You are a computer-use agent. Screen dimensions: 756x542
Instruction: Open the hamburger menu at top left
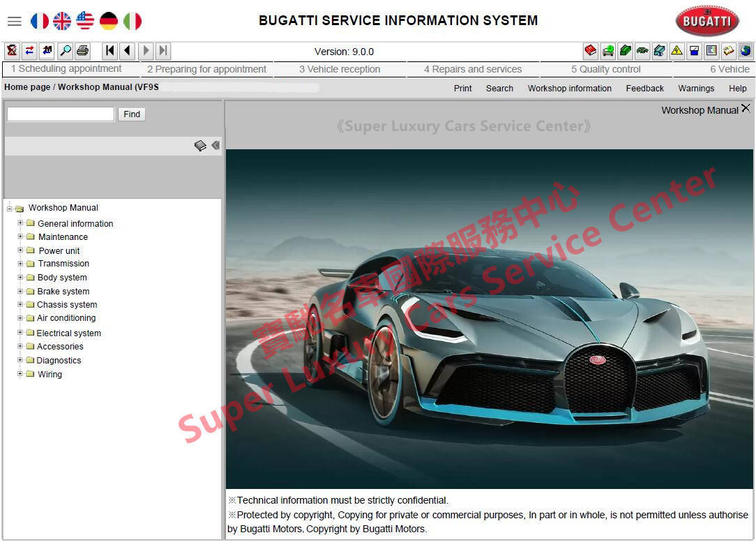point(14,21)
